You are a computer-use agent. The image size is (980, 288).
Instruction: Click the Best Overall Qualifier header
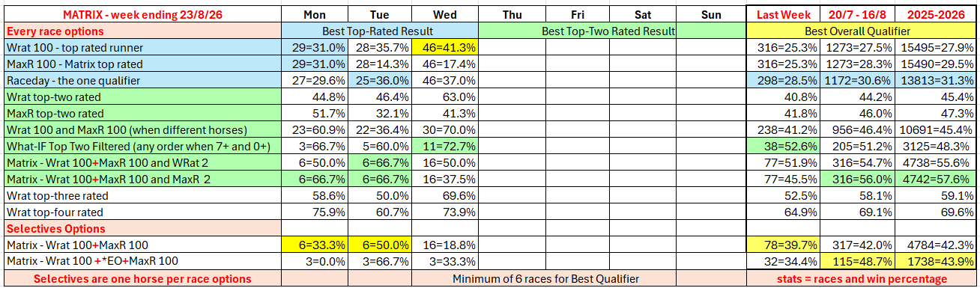tap(862, 31)
